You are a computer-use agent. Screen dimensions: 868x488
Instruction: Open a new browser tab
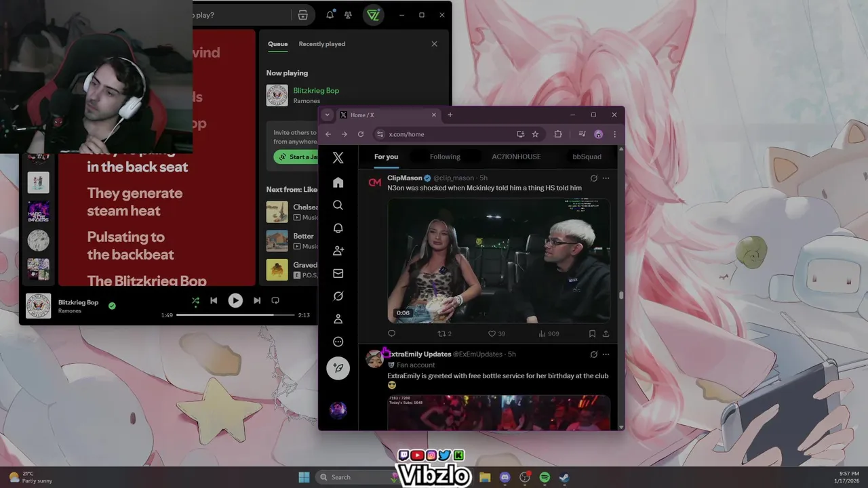coord(450,115)
